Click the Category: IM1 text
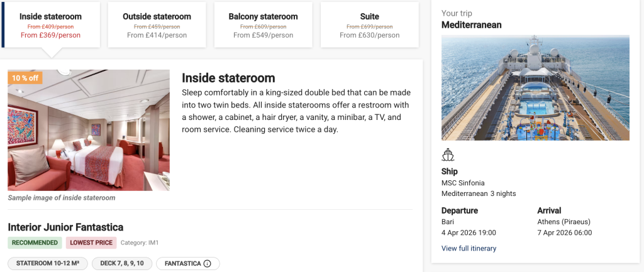The width and height of the screenshot is (644, 272). [140, 243]
